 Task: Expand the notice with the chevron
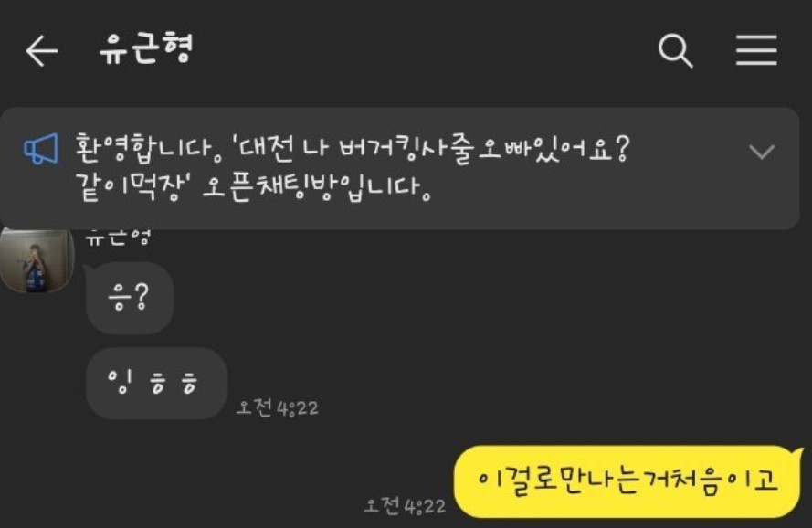pos(761,152)
